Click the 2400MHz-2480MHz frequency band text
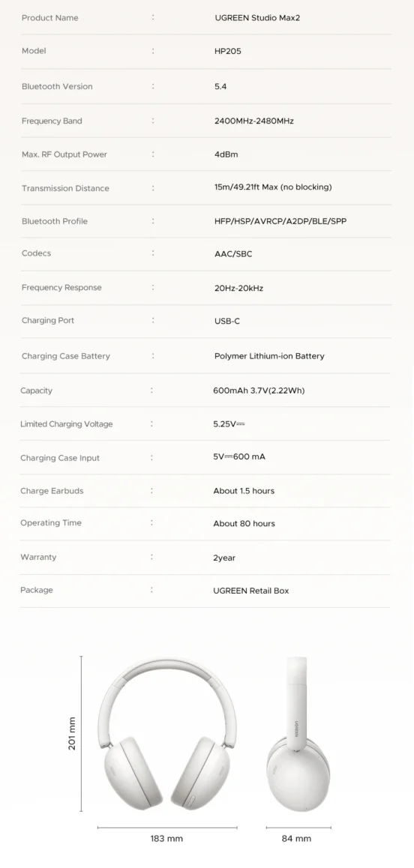414x868 pixels. [x=253, y=121]
